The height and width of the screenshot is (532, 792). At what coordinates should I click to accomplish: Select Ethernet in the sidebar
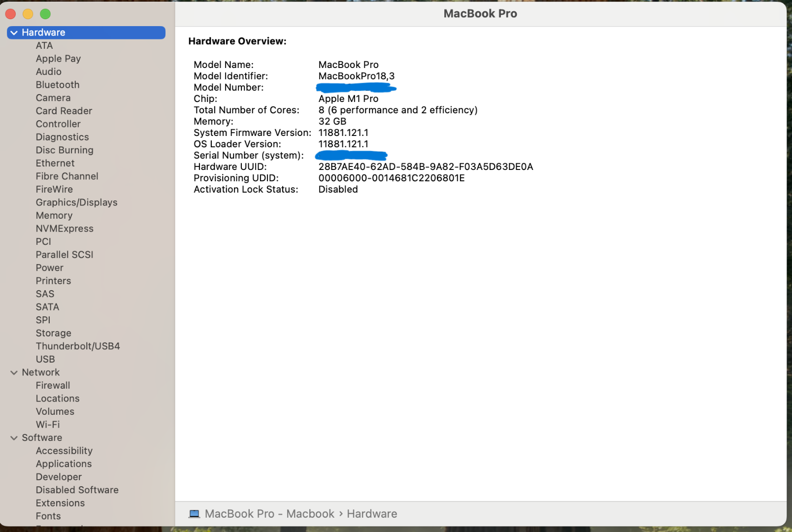click(x=55, y=163)
